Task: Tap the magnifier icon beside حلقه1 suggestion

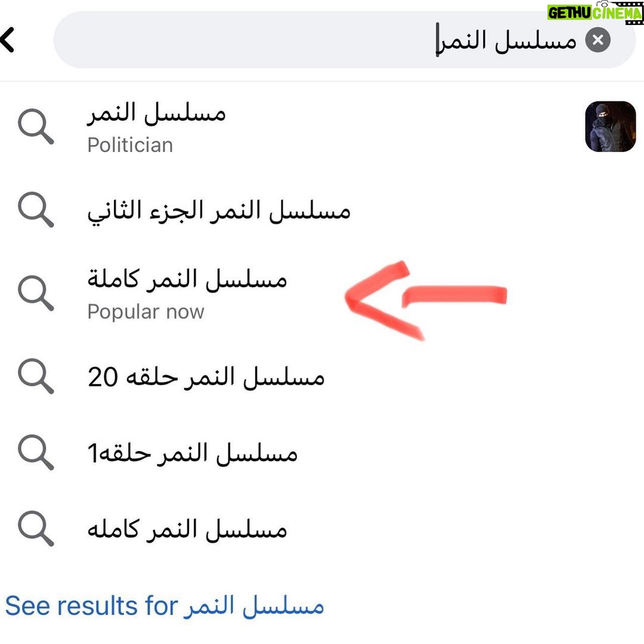Action: [x=36, y=452]
